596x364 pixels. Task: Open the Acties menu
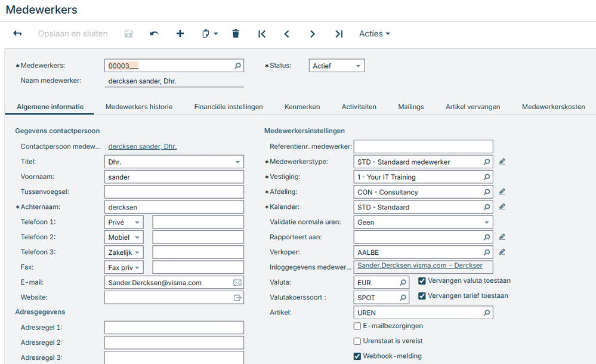coord(374,34)
